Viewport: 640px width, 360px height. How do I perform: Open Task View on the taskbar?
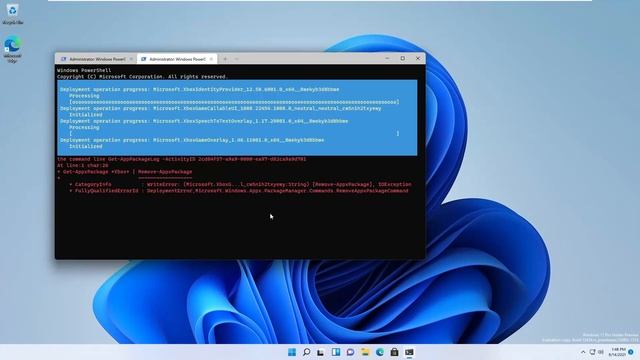pos(321,352)
